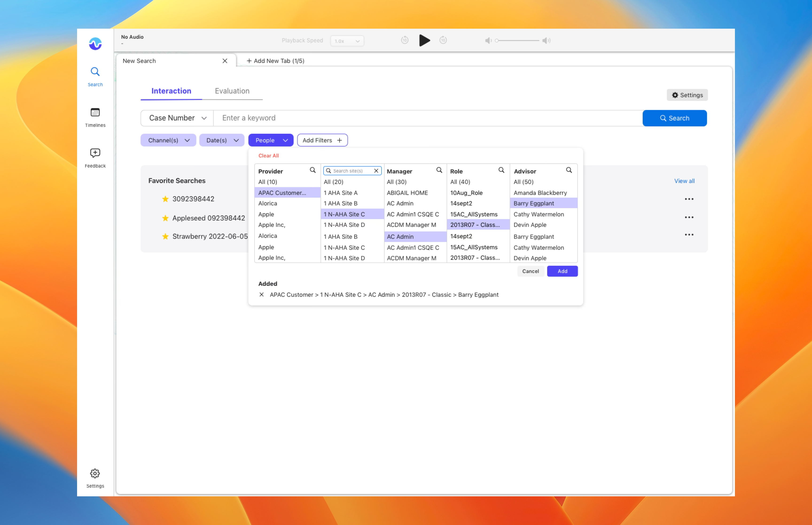This screenshot has height=525, width=812.
Task: Open the three-dot menu beside Appleseed 092398442
Action: 689,217
